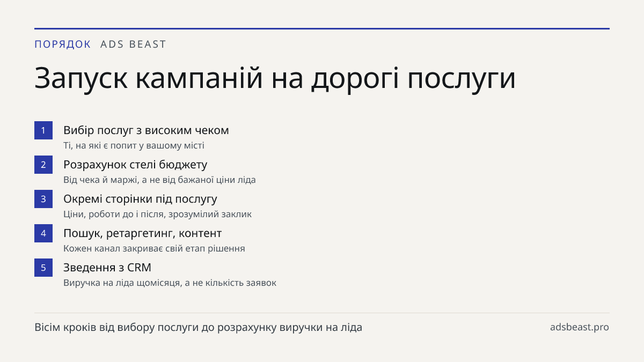Select 'Пошук, ретаргетинг, контент' step title
The height and width of the screenshot is (362, 644).
[142, 233]
